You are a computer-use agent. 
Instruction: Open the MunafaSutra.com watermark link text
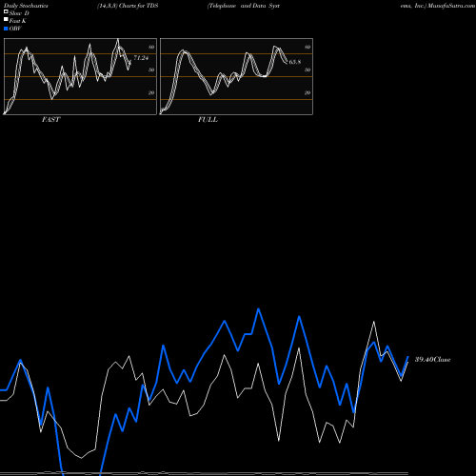[451, 6]
